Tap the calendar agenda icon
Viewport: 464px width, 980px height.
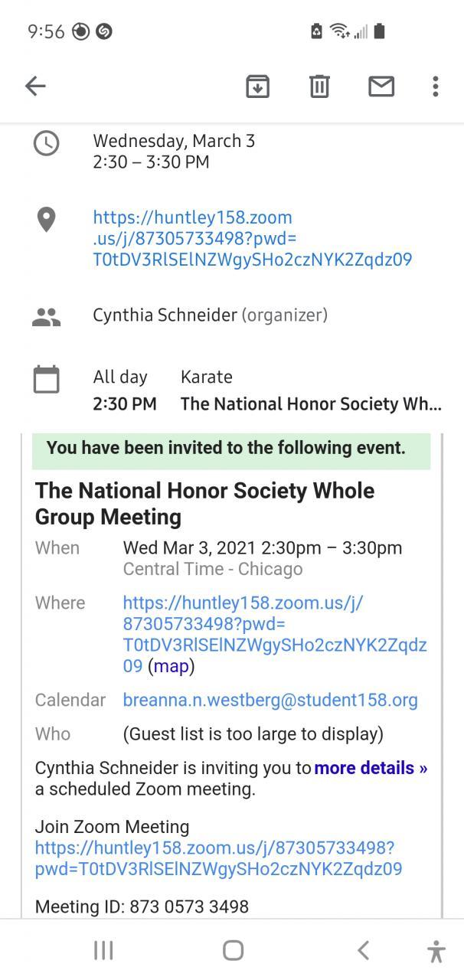pyautogui.click(x=47, y=379)
